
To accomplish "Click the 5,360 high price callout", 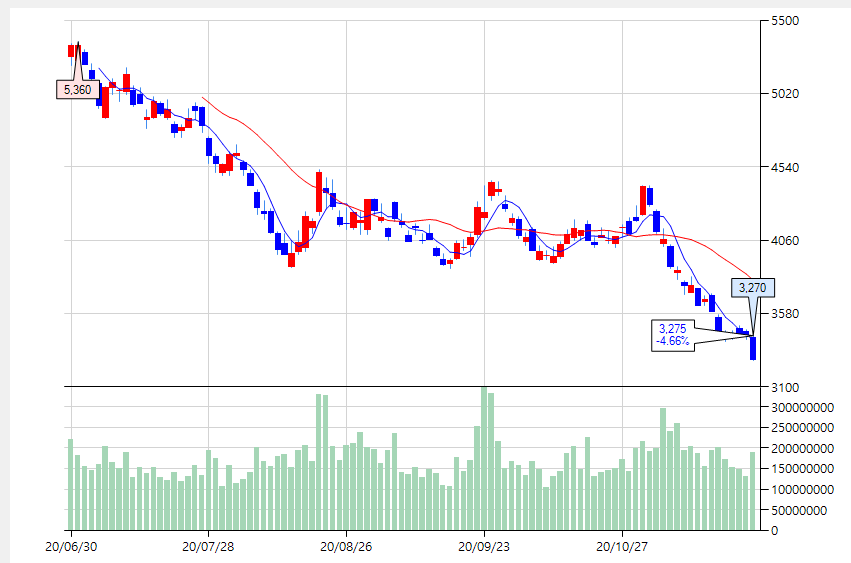I will pyautogui.click(x=78, y=90).
